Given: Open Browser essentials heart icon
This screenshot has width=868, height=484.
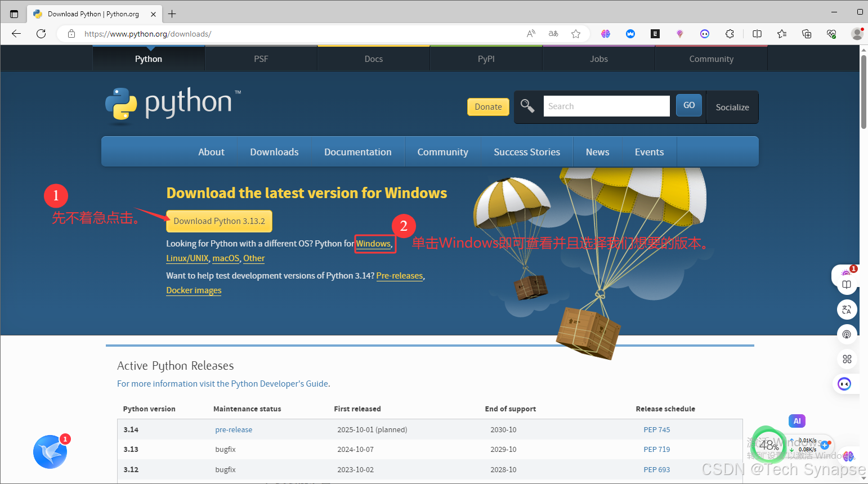Looking at the screenshot, I should (831, 34).
